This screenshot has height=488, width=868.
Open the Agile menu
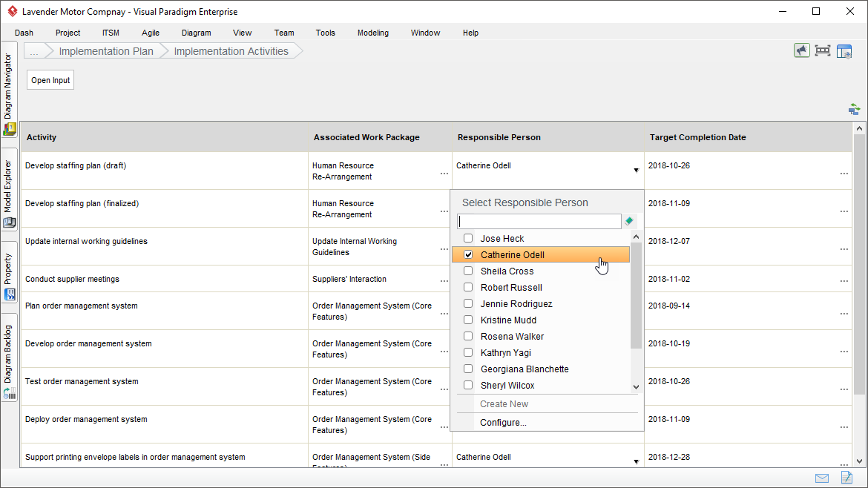tap(151, 33)
